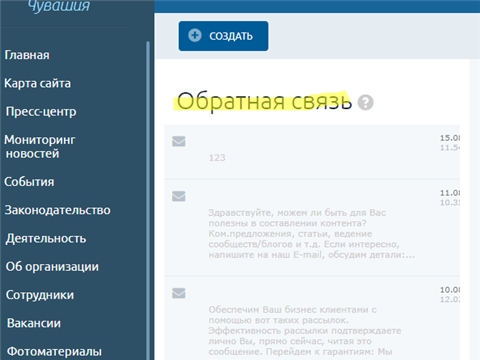Click envelope icon of the 123 message

click(x=179, y=141)
